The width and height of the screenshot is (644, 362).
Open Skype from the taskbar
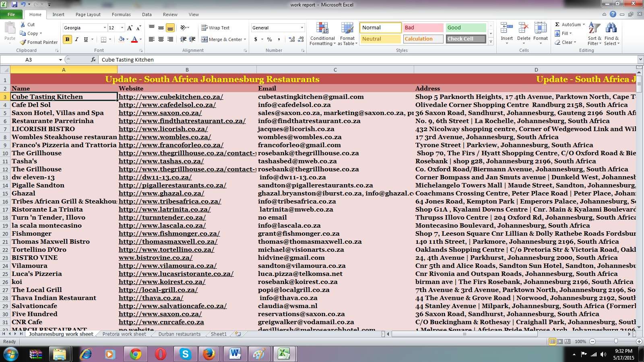pyautogui.click(x=185, y=354)
